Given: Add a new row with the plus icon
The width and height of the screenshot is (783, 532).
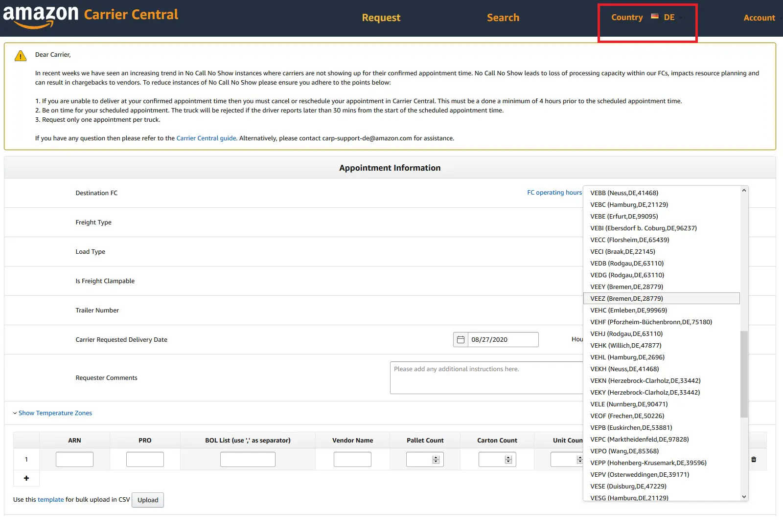Looking at the screenshot, I should point(26,478).
